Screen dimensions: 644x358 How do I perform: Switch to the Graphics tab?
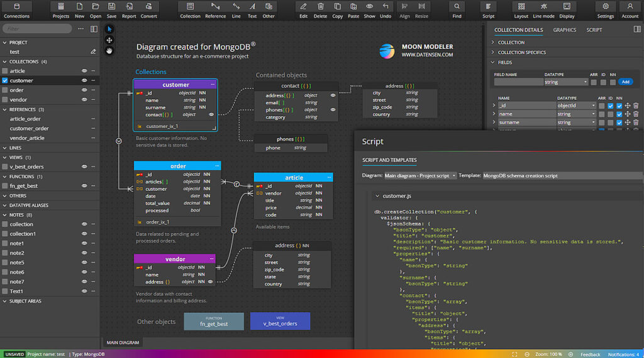564,30
